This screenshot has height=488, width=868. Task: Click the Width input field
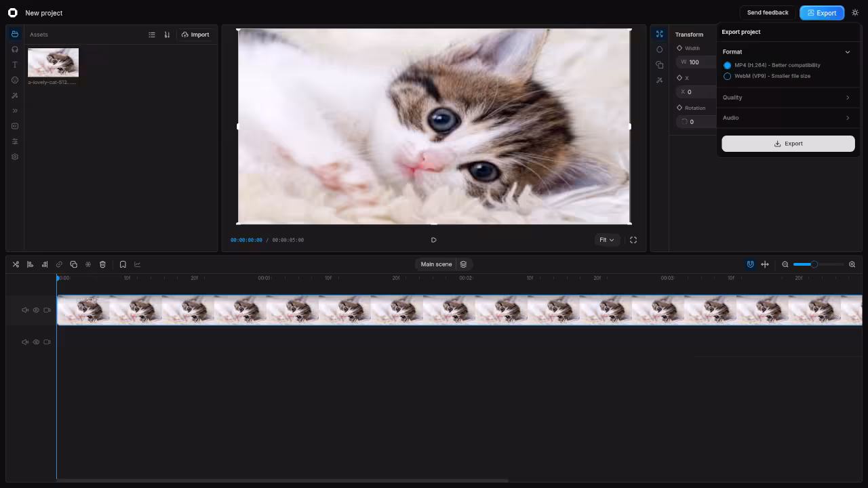pos(696,62)
